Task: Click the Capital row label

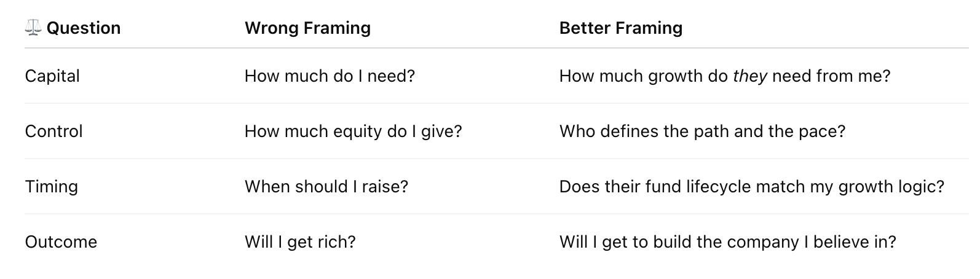Action: coord(52,76)
